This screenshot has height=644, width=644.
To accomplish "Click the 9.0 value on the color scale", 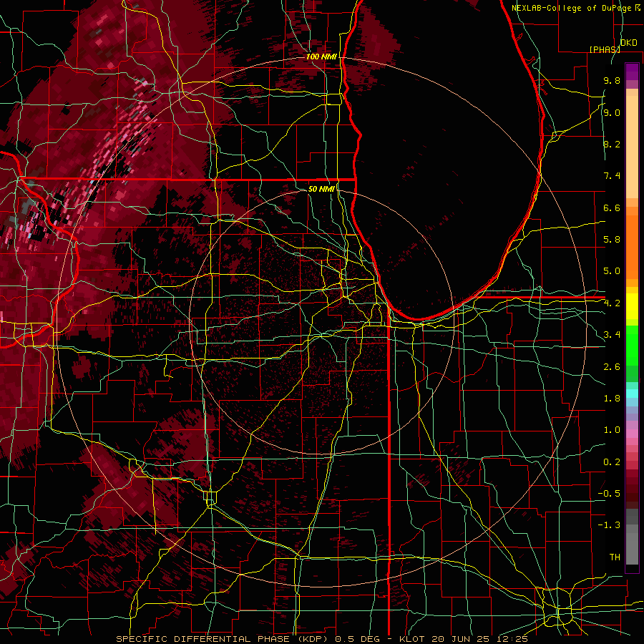I will [x=612, y=112].
